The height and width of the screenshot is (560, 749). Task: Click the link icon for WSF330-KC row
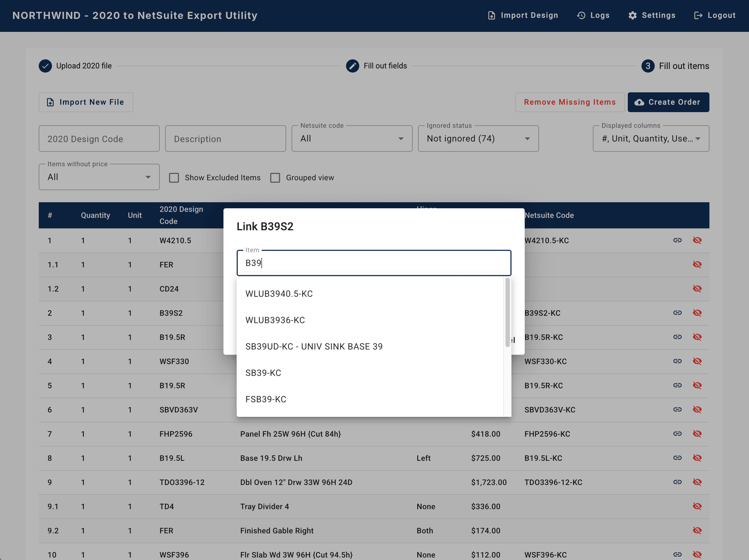677,361
